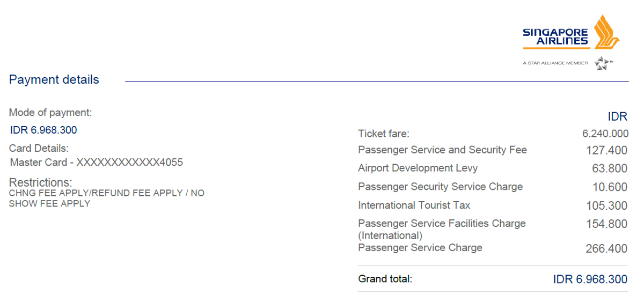Click the Star Alliance member star icon
Image resolution: width=644 pixels, height=302 pixels.
602,63
